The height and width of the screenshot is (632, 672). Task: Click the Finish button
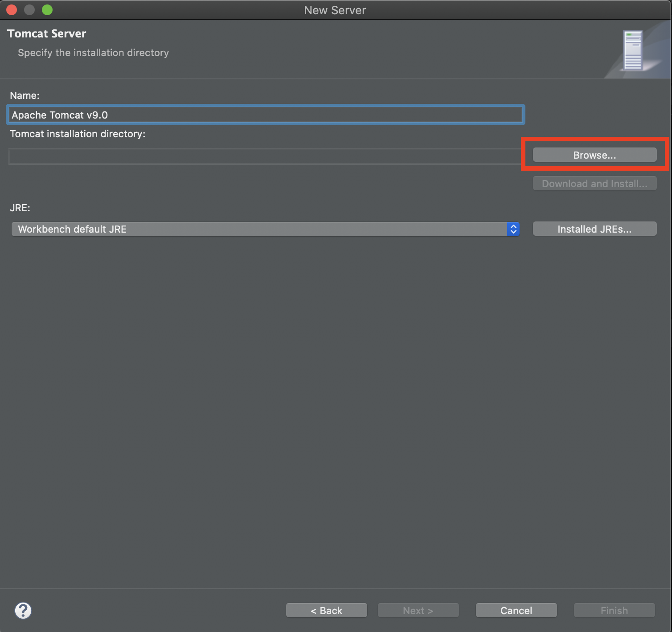[x=614, y=611]
